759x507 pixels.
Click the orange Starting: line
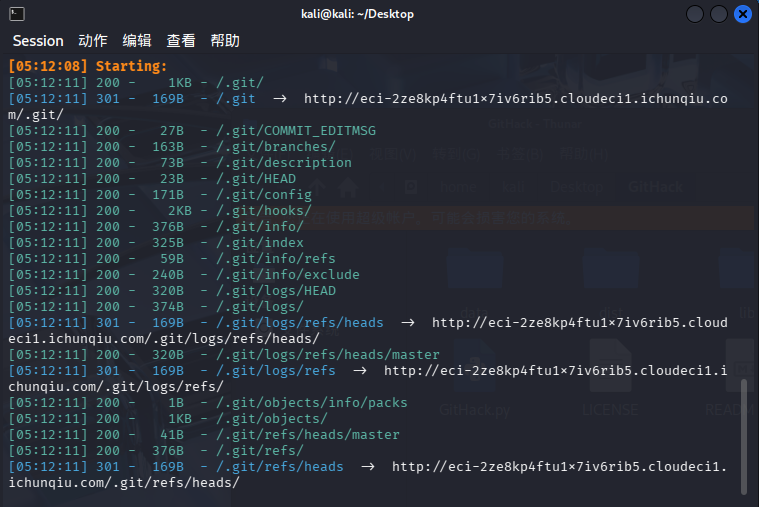pos(88,67)
